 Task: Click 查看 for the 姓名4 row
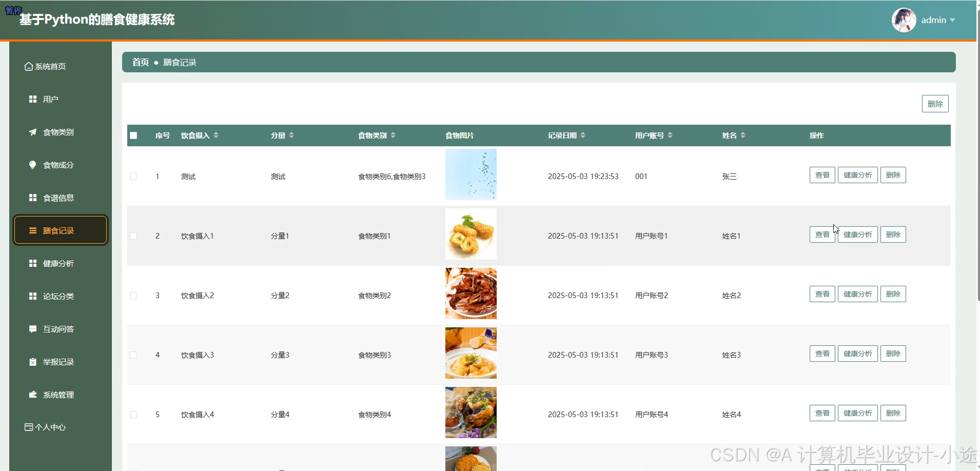coord(822,413)
